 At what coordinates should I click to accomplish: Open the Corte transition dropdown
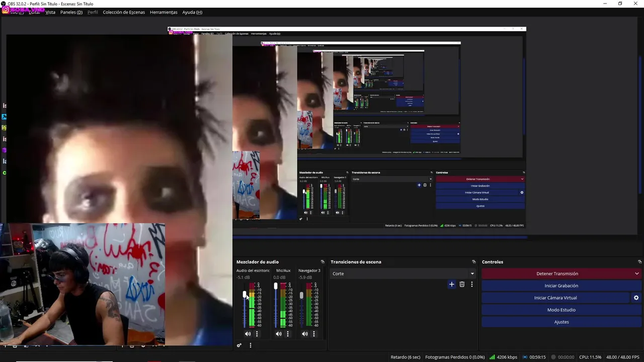pyautogui.click(x=403, y=274)
